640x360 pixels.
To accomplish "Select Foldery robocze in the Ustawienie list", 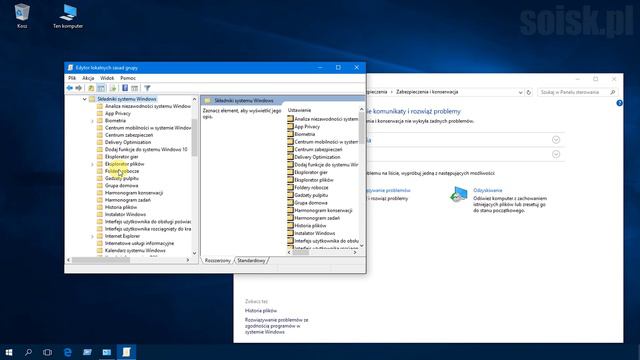I will (311, 188).
